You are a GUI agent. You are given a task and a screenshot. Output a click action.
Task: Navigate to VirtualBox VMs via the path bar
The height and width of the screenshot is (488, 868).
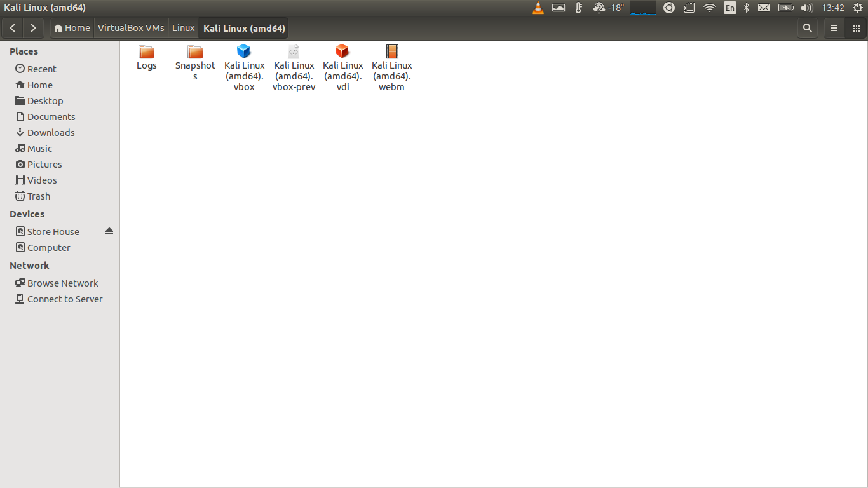pos(131,28)
